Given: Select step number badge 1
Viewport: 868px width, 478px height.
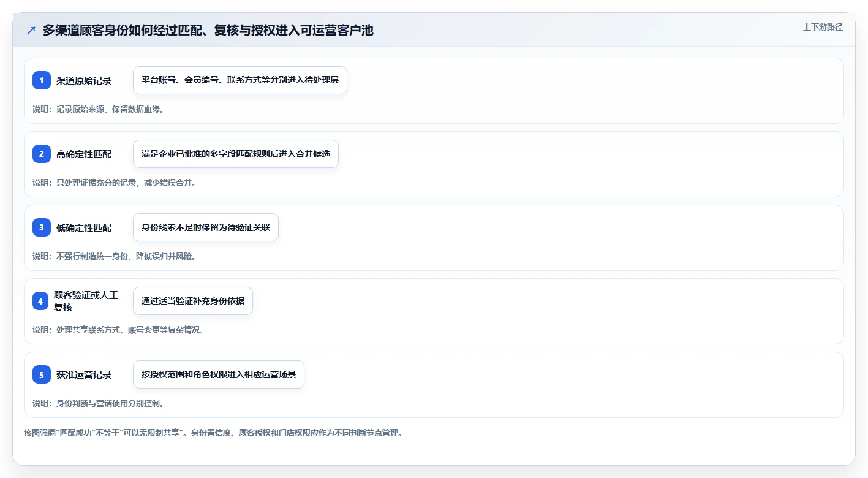Looking at the screenshot, I should pyautogui.click(x=42, y=80).
